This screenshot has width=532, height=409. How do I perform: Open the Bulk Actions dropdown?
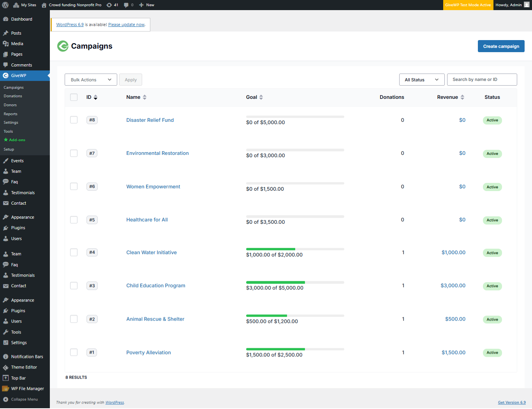point(91,80)
